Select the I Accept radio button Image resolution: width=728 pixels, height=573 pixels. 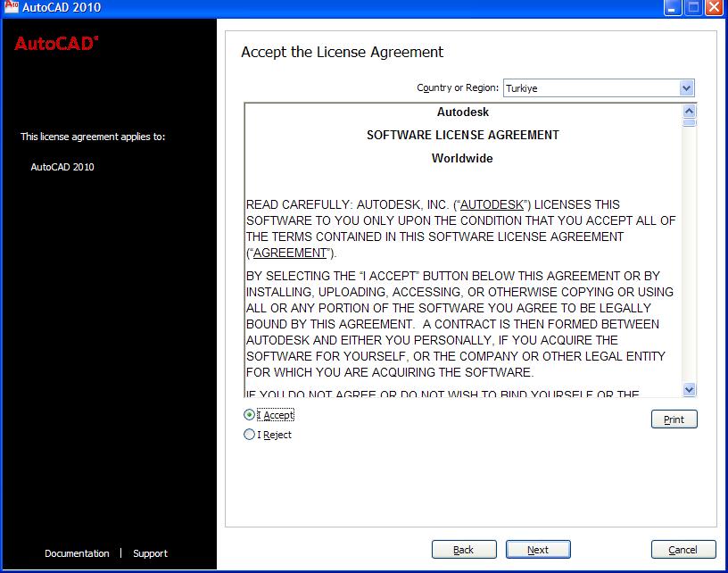(x=249, y=415)
